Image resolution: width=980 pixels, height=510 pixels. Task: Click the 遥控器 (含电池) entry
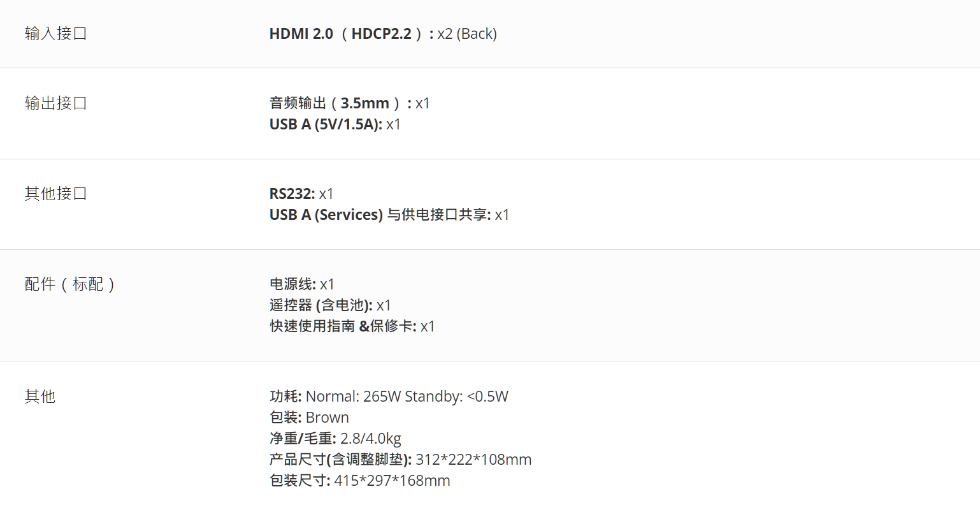point(330,305)
